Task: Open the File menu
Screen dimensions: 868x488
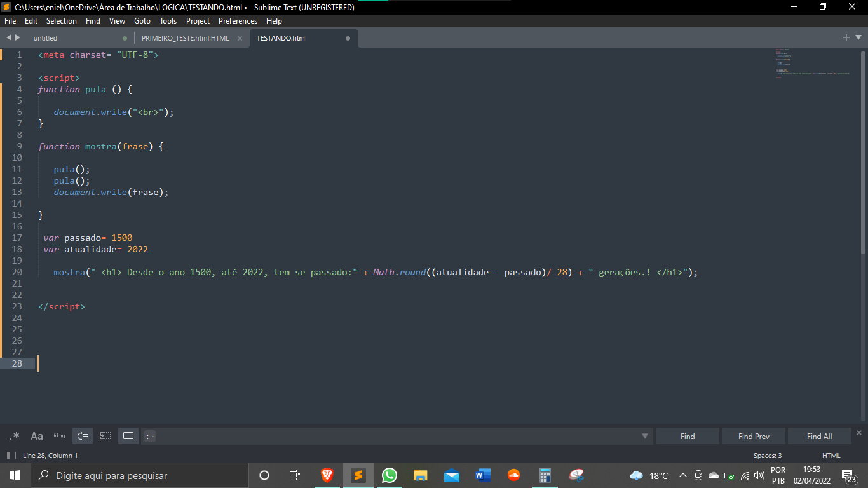Action: click(10, 21)
